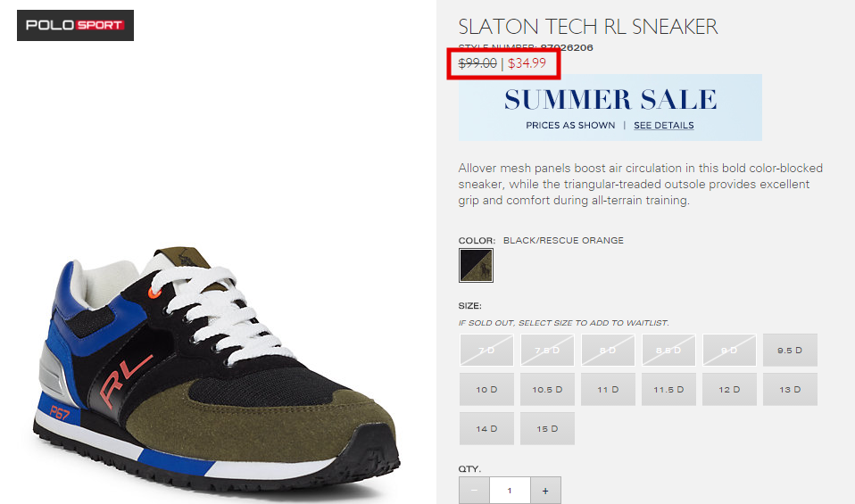
Task: Pick size 11 D
Action: (608, 390)
